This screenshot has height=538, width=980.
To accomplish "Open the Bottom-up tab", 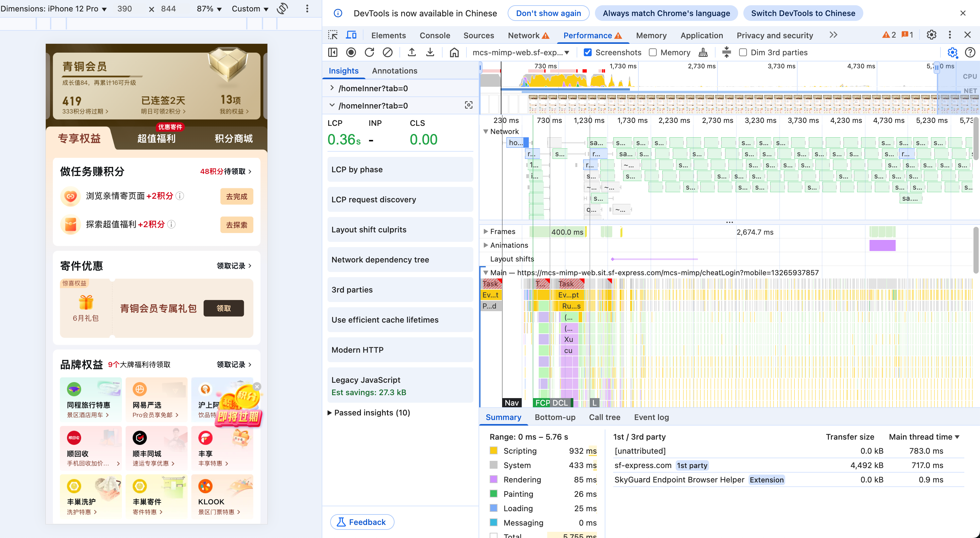I will (x=555, y=417).
